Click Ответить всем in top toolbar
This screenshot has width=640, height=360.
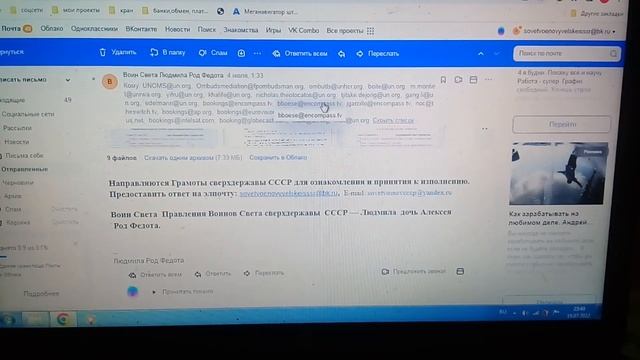300,53
